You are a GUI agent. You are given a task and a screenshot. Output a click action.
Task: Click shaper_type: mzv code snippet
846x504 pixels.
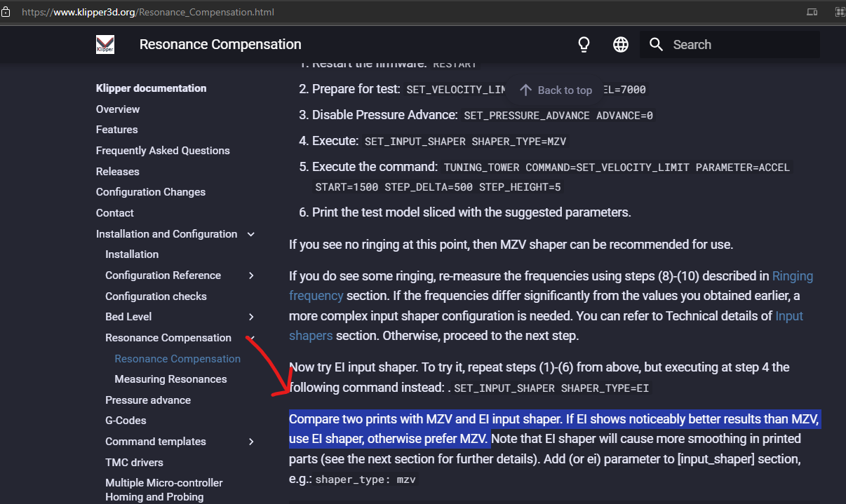365,480
